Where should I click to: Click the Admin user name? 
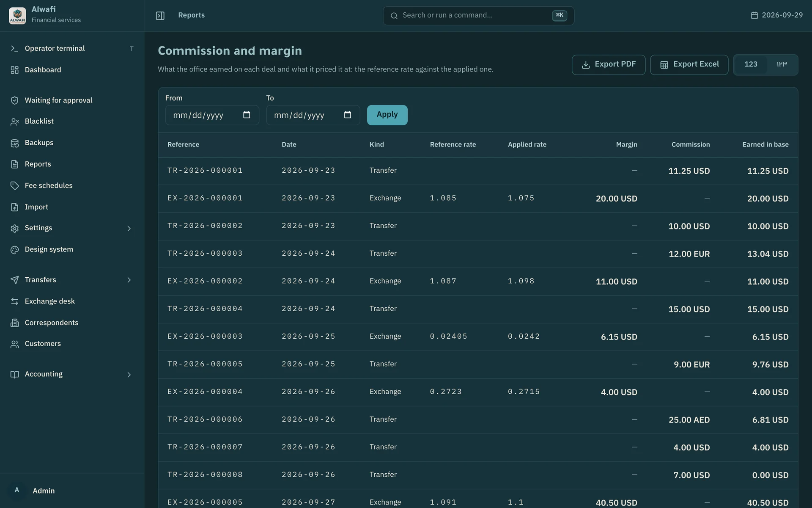pyautogui.click(x=44, y=491)
